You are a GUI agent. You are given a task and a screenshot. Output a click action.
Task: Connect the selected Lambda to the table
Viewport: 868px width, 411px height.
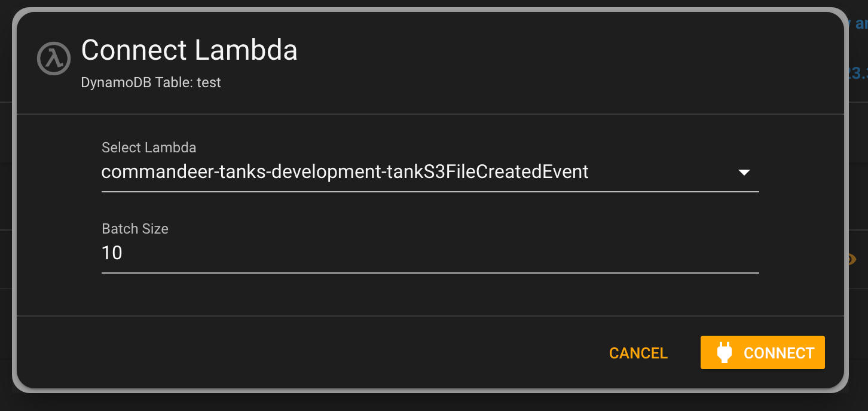[763, 353]
